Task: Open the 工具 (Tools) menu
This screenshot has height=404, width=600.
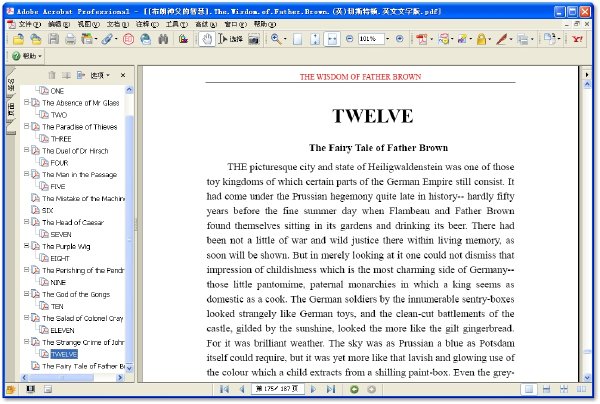Action: click(x=177, y=24)
